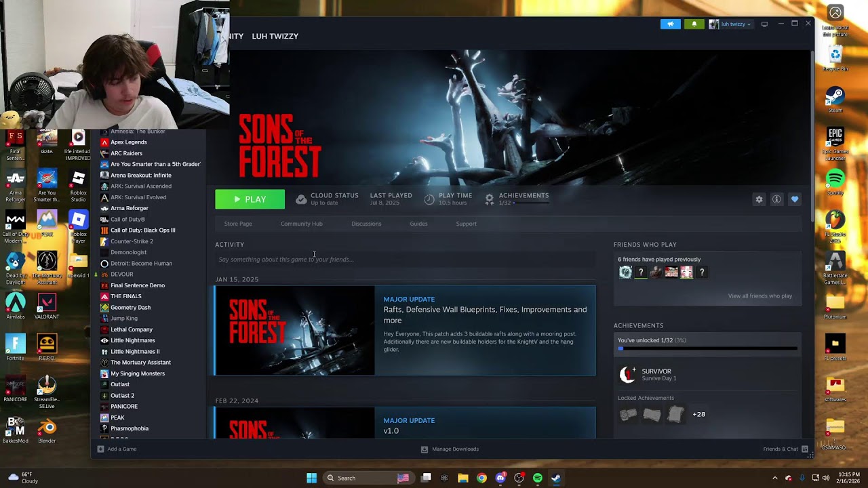Open Fortnite desktop icon

click(x=15, y=346)
